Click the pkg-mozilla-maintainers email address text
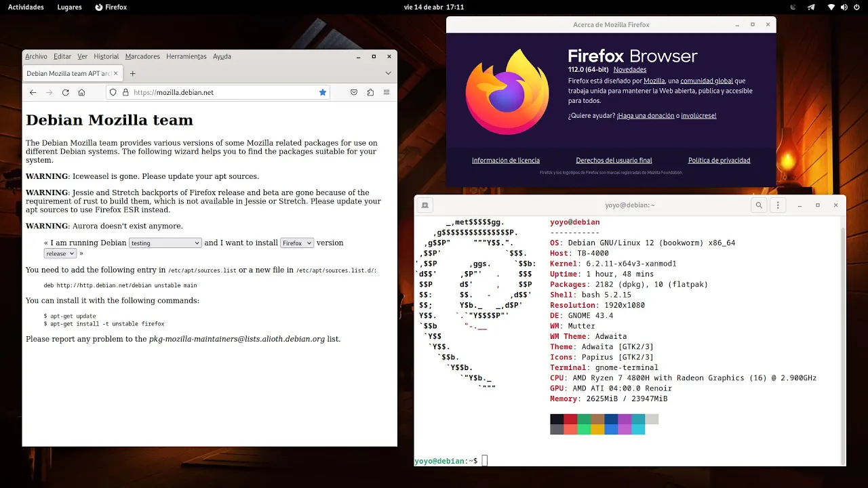This screenshot has width=868, height=488. [237, 339]
